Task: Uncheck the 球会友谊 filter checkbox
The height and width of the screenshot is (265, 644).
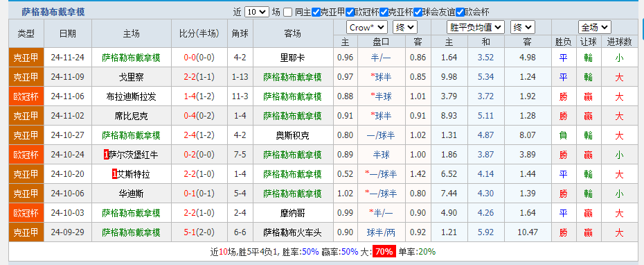Action: tap(418, 12)
